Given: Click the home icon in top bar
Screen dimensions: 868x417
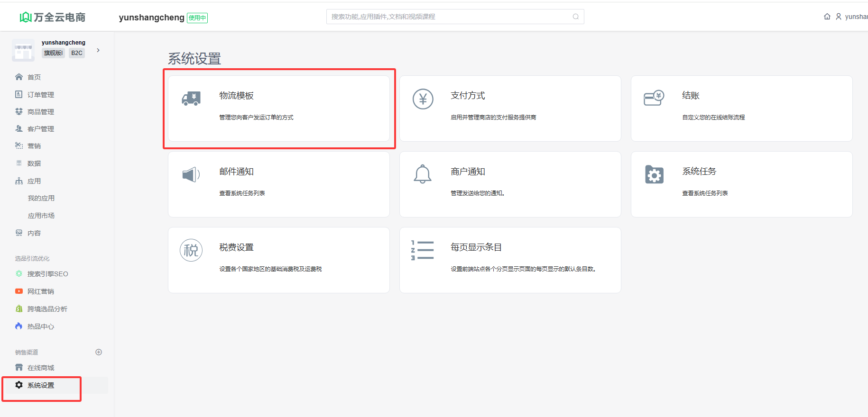Looking at the screenshot, I should (x=827, y=17).
